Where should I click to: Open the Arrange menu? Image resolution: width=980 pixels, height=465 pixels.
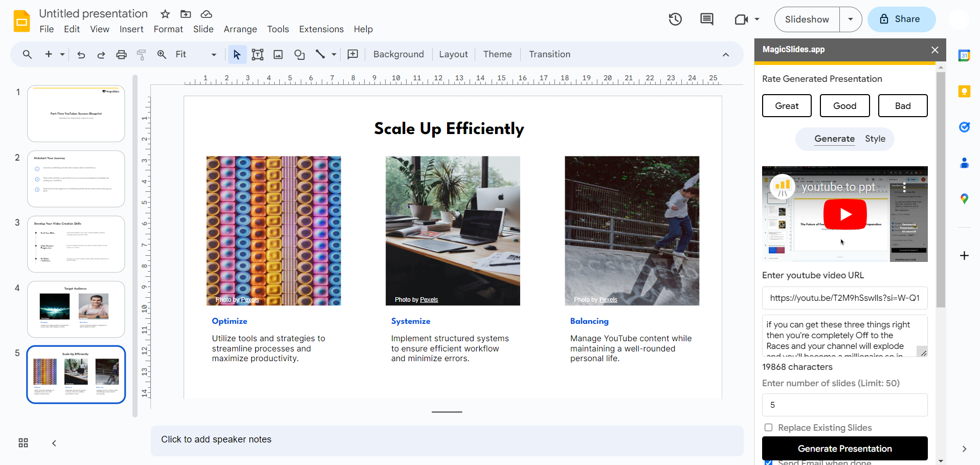[x=240, y=29]
